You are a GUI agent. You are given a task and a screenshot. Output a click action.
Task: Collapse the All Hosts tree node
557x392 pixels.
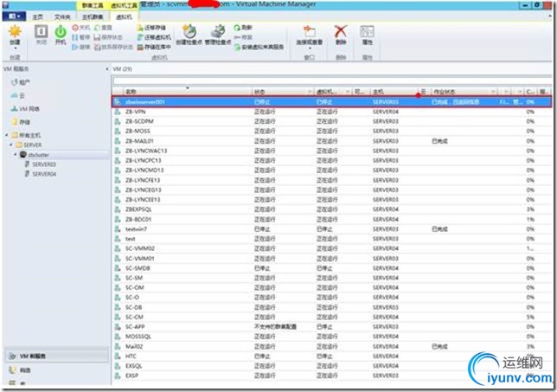click(x=7, y=135)
